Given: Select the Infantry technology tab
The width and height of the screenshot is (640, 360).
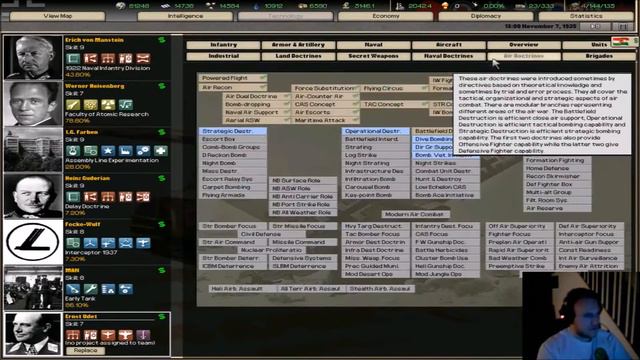Looking at the screenshot, I should point(223,44).
